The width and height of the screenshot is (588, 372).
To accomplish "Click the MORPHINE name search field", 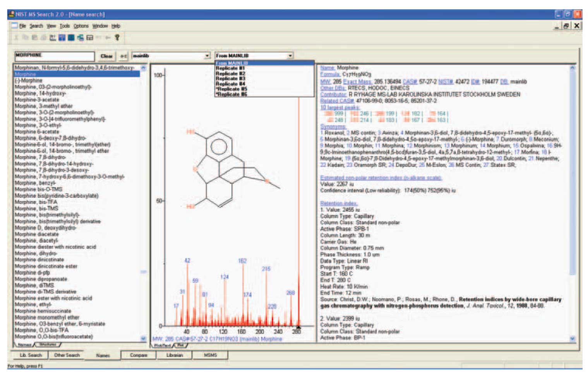I will click(54, 56).
